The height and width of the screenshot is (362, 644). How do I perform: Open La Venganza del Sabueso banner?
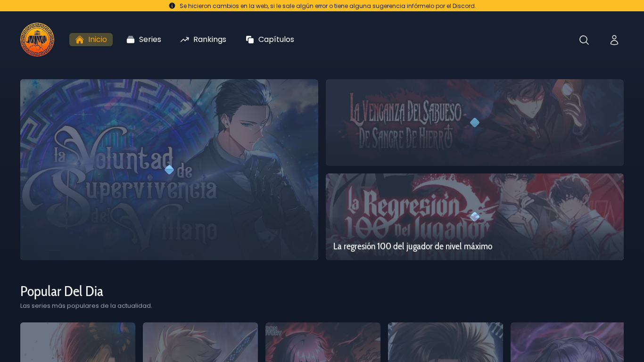pos(475,123)
